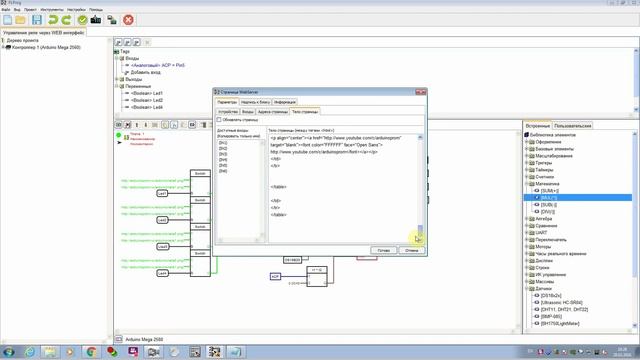Expand the Моторы folder in library
The width and height of the screenshot is (640, 360).
(527, 247)
